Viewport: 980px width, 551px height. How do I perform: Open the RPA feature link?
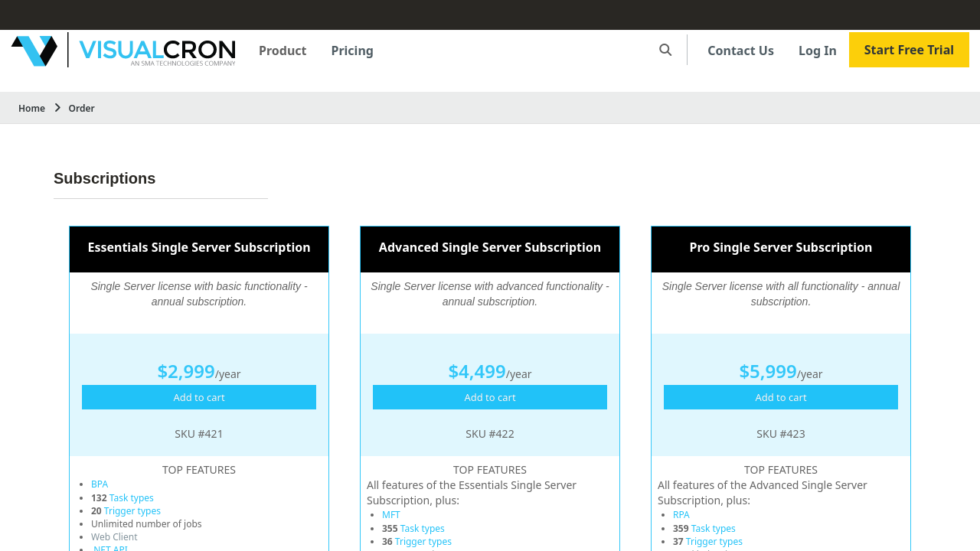tap(681, 515)
